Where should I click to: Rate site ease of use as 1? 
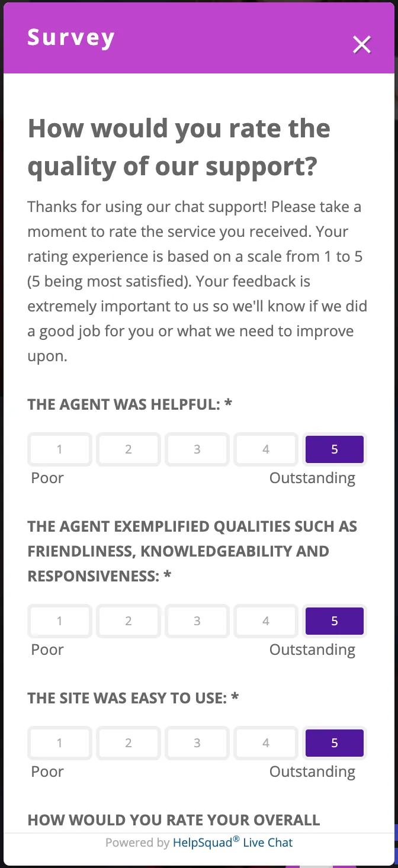(59, 743)
